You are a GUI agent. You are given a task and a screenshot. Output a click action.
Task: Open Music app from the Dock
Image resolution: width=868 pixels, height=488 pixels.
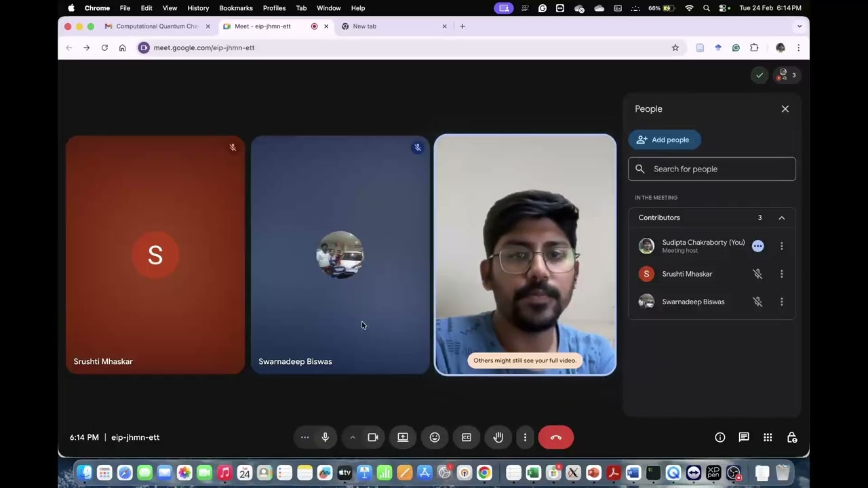[x=224, y=472]
